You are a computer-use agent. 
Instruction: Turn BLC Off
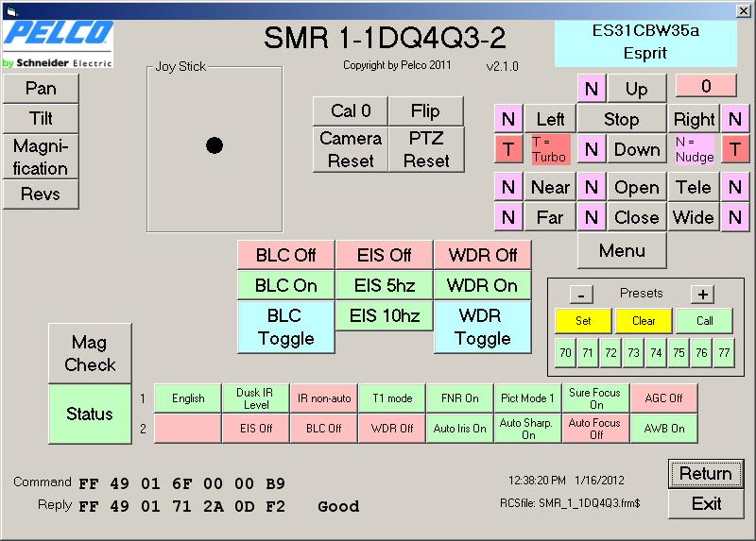click(286, 255)
